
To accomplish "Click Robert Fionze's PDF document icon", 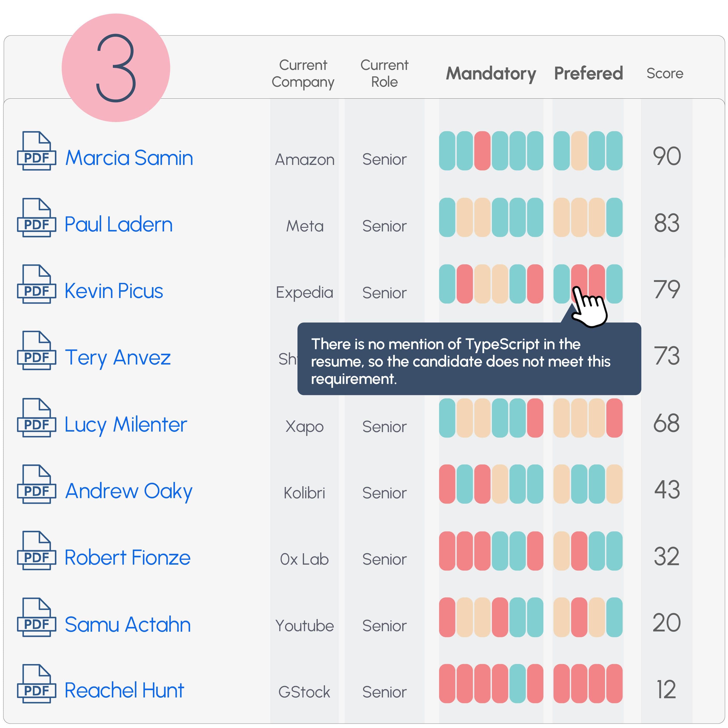I will 36,550.
